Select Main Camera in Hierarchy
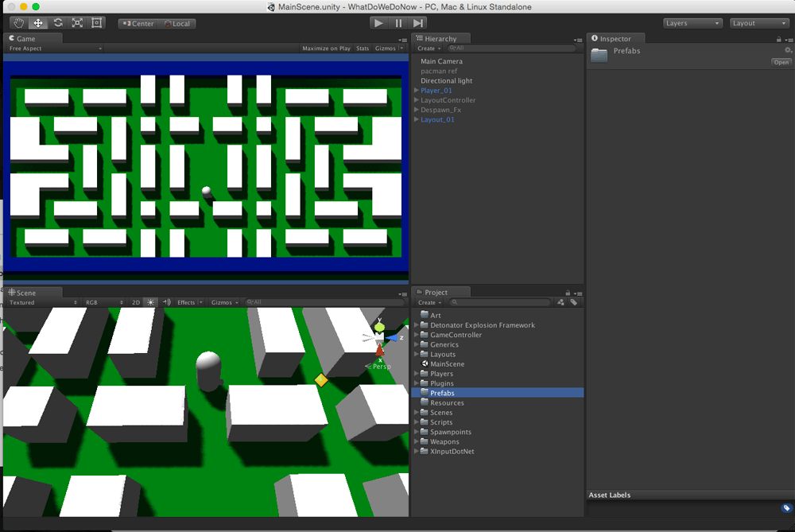 (441, 61)
